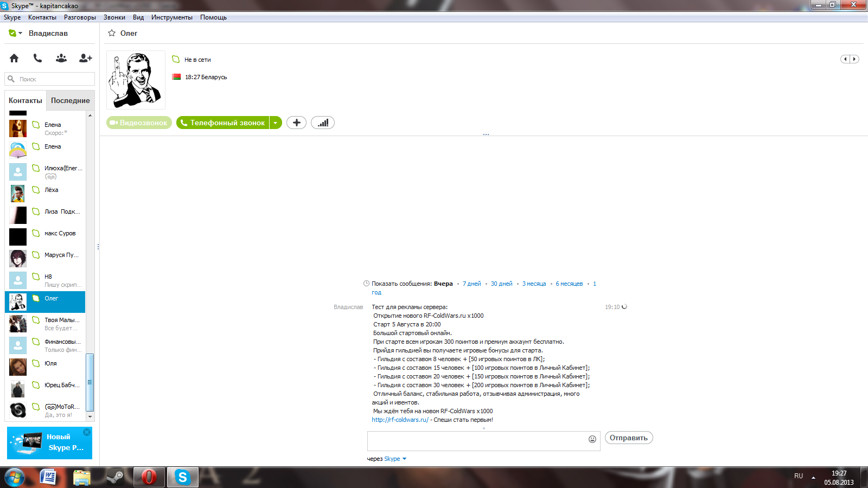Select contact макс Суров
868x488 pixels.
tap(45, 237)
